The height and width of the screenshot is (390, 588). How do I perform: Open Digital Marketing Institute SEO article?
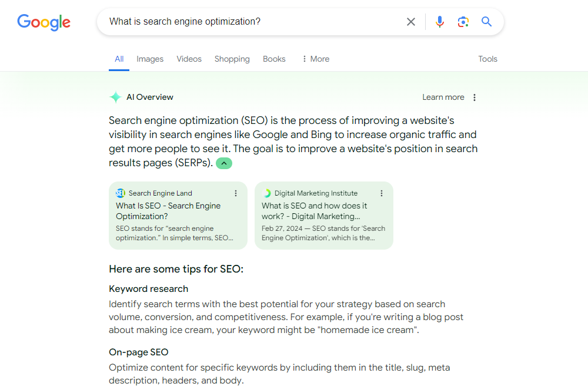point(314,211)
